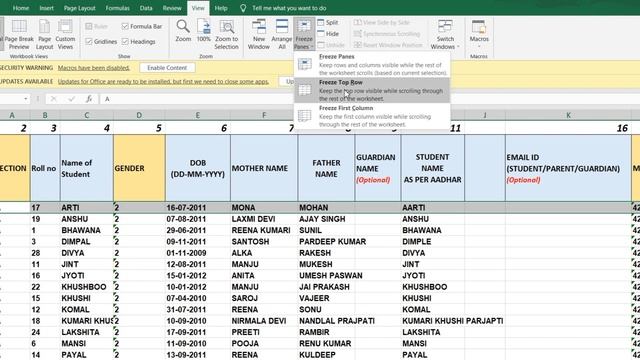The height and width of the screenshot is (360, 640).
Task: Select the Roll no header cell
Action: point(45,168)
